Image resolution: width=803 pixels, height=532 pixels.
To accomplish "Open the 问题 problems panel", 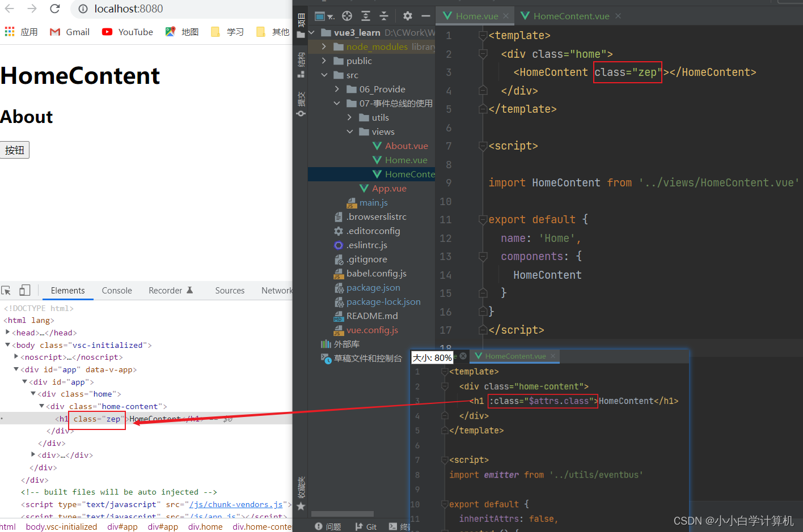I will coord(328,526).
